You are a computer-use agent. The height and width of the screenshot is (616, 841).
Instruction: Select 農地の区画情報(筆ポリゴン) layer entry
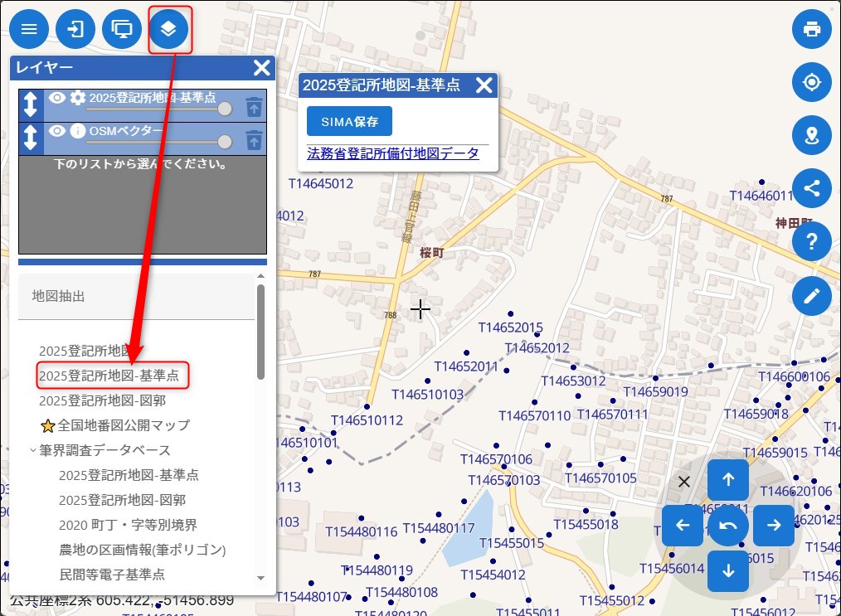tap(142, 549)
